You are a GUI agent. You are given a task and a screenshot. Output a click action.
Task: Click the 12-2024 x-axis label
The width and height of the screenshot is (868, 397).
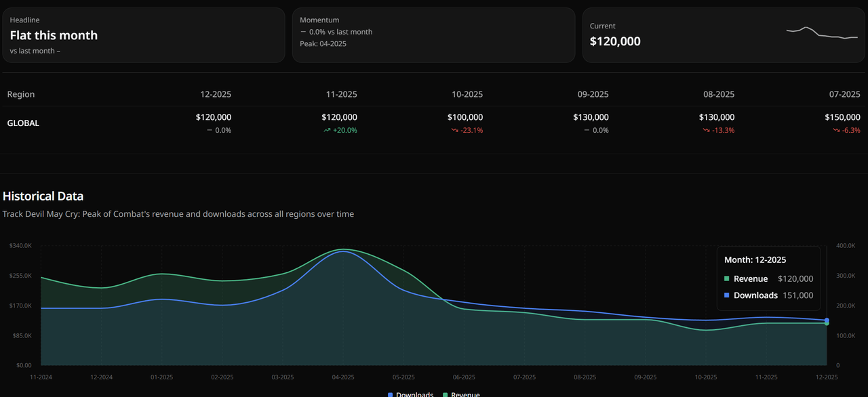tap(102, 377)
